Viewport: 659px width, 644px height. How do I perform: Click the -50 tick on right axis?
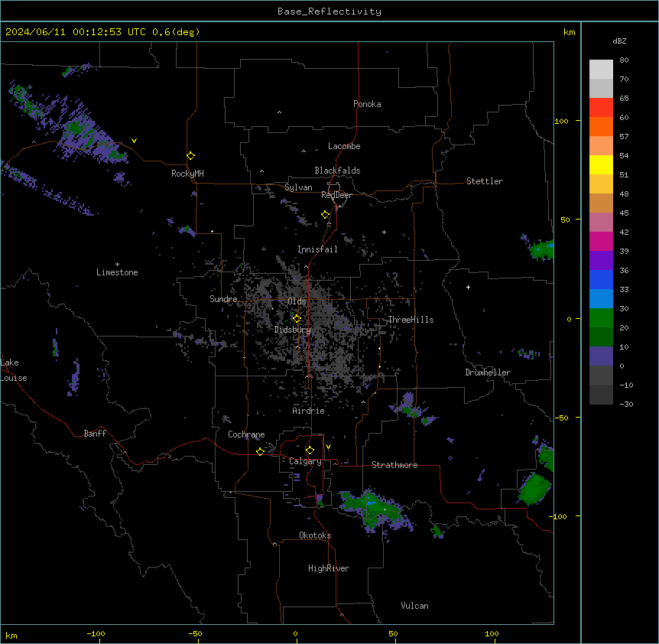coord(561,418)
